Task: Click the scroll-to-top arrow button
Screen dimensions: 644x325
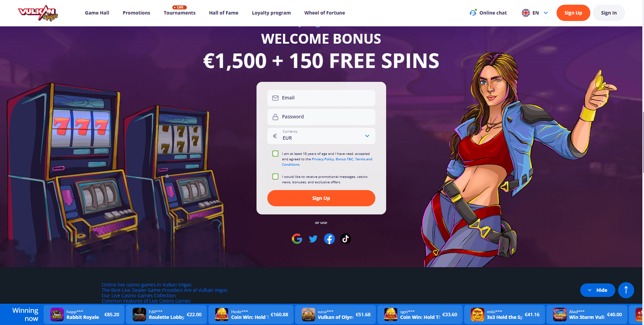Action: pyautogui.click(x=626, y=290)
